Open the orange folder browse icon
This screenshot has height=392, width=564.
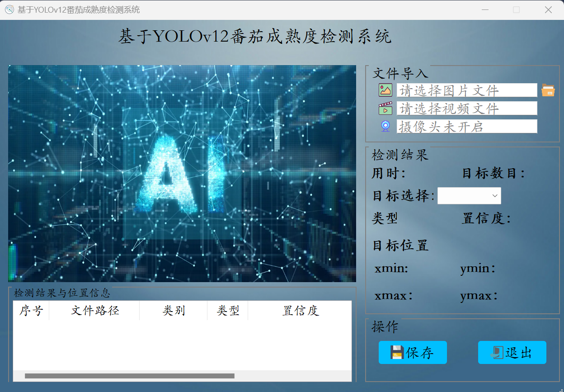(548, 90)
